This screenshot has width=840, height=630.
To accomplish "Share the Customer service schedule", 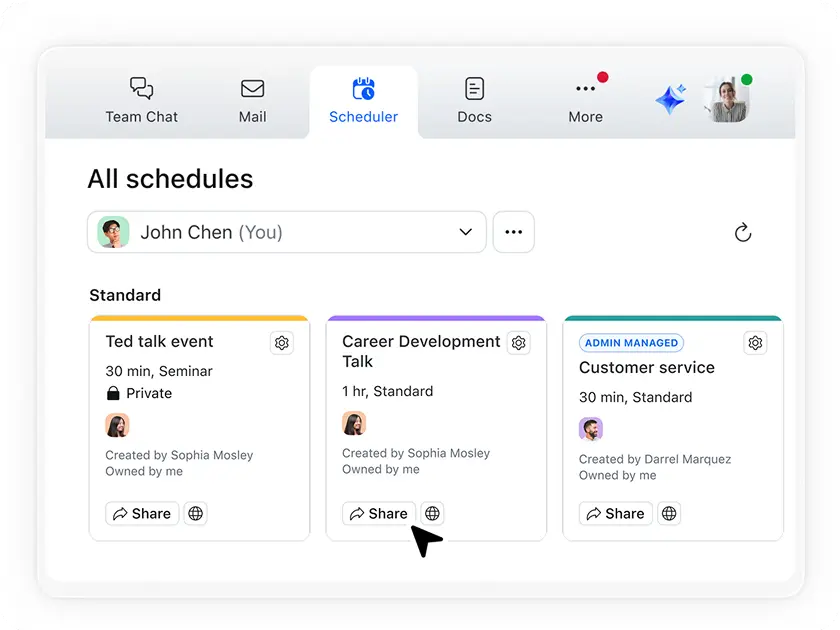I will pos(615,513).
